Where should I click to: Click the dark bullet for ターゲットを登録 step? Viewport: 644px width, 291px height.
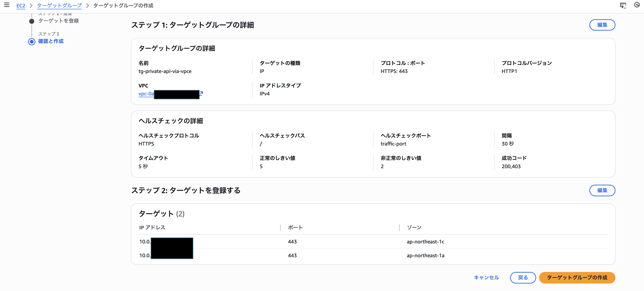coord(32,21)
